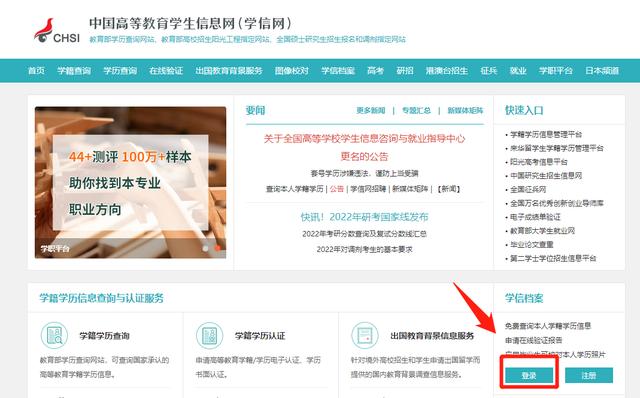Image resolution: width=640 pixels, height=398 pixels.
Task: Click 学籍学历查询 service title
Action: [x=104, y=336]
